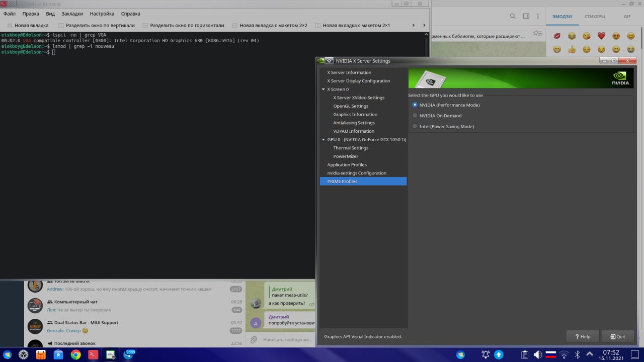Click Разделить окно по вертикали in Konsole
The height and width of the screenshot is (362, 644).
tap(97, 25)
